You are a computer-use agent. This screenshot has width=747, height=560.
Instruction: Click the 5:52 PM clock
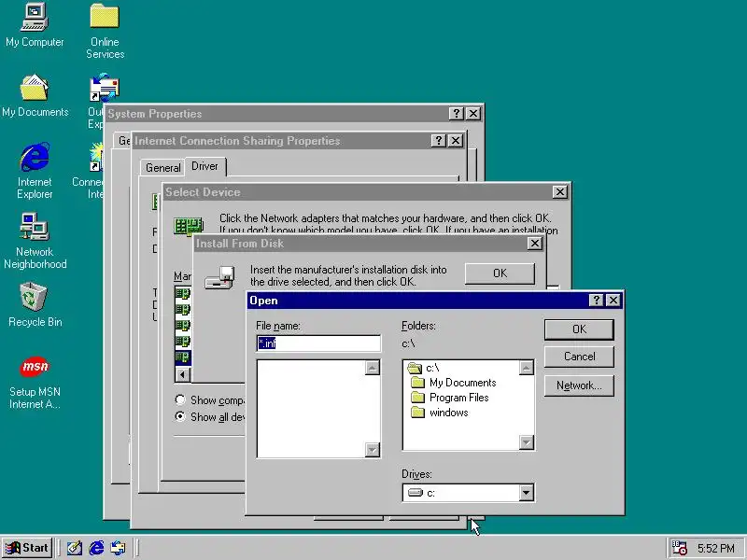click(x=715, y=549)
